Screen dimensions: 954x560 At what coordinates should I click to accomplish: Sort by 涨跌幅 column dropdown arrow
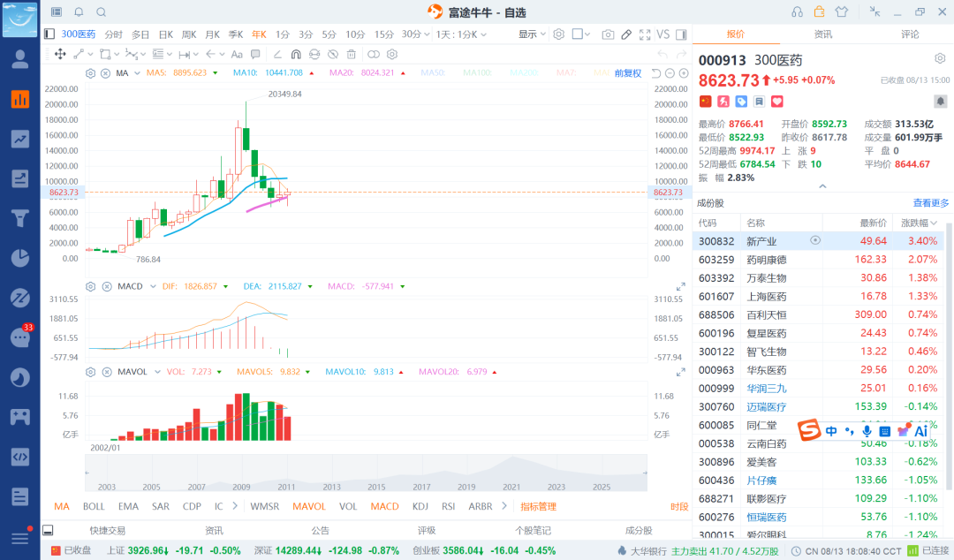pos(934,223)
